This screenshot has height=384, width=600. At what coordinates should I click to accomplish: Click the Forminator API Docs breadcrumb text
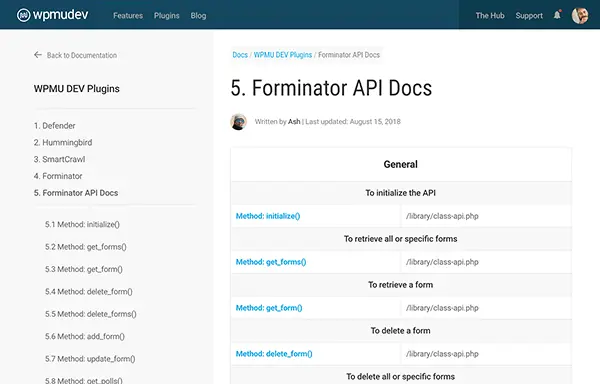(349, 55)
